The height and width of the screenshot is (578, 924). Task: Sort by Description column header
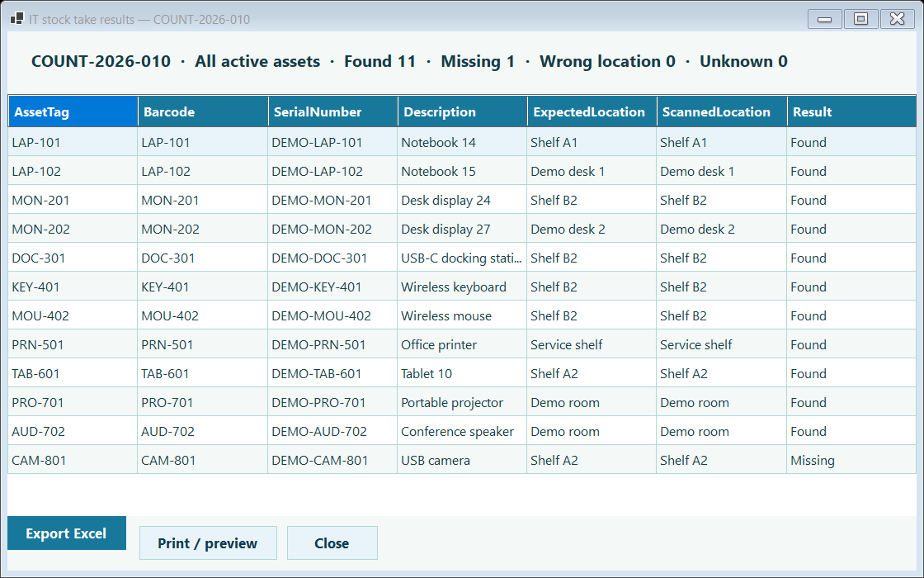point(463,112)
